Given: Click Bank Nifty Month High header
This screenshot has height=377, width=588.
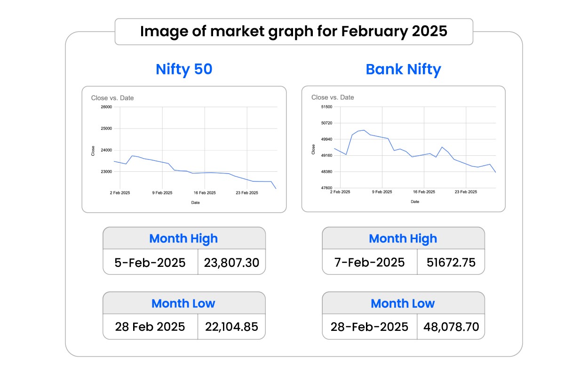Looking at the screenshot, I should (x=403, y=239).
